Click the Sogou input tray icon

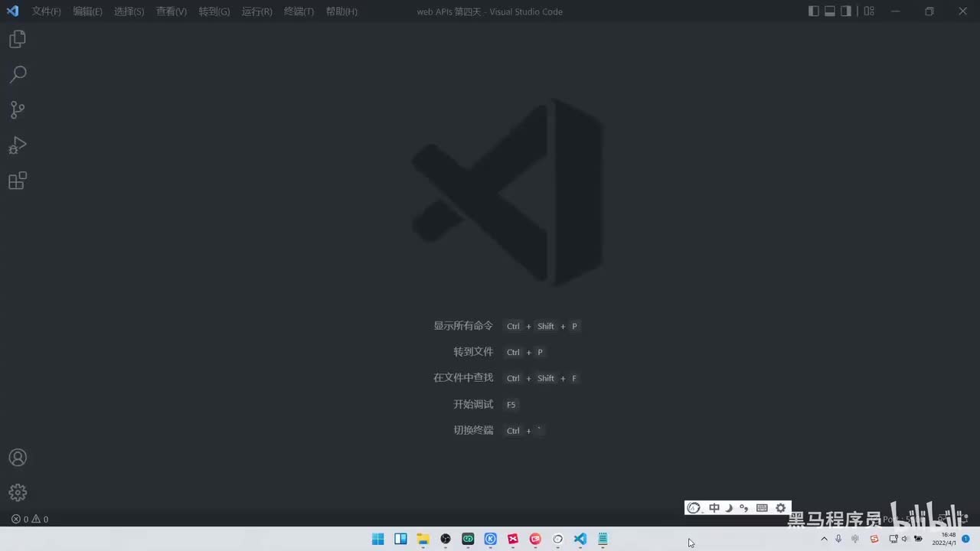coord(874,539)
